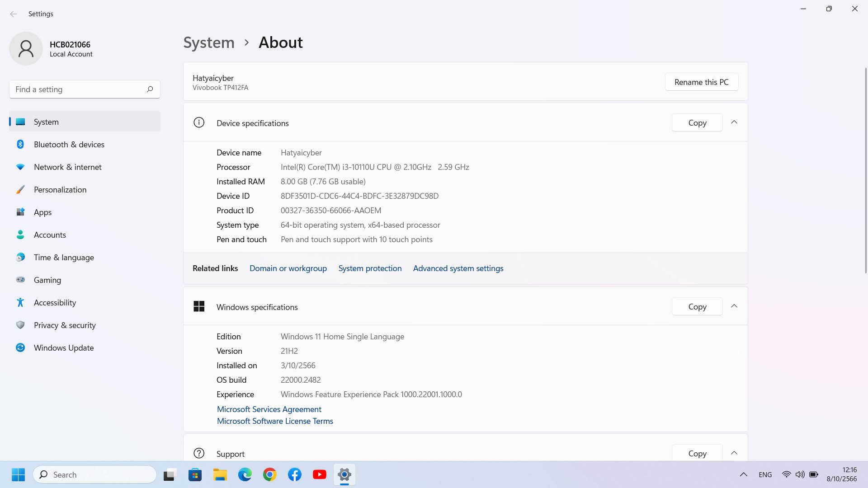
Task: Open Domain or workgroup link
Action: click(x=288, y=268)
